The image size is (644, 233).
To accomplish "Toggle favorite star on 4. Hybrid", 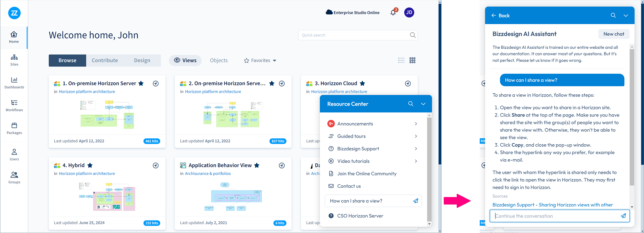I will pyautogui.click(x=90, y=165).
